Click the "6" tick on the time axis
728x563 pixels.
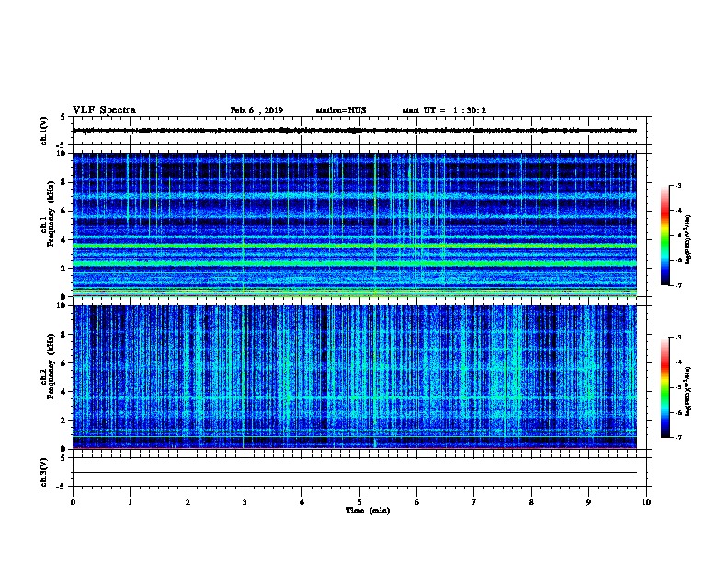[x=417, y=502]
